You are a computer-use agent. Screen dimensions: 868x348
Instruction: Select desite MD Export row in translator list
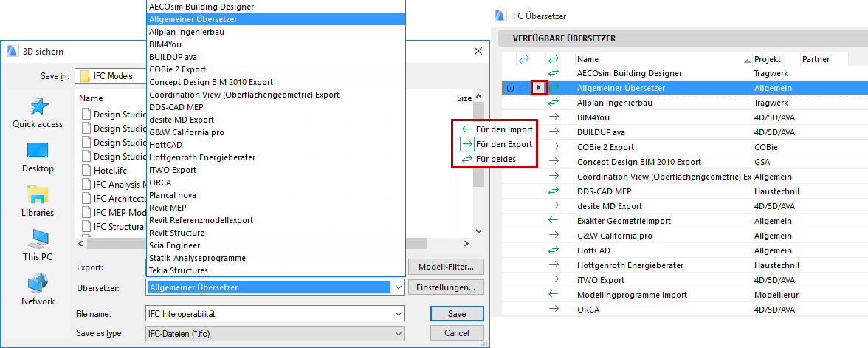[684, 206]
